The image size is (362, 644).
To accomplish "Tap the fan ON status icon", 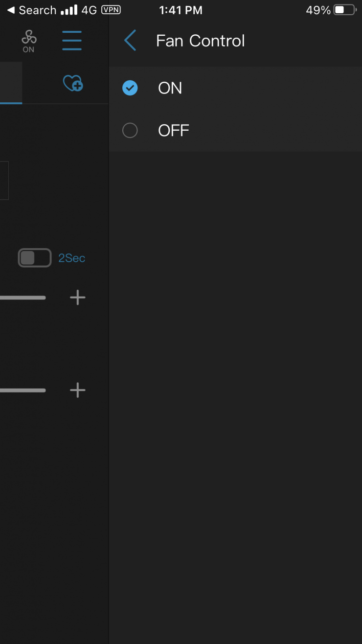I will [x=29, y=41].
